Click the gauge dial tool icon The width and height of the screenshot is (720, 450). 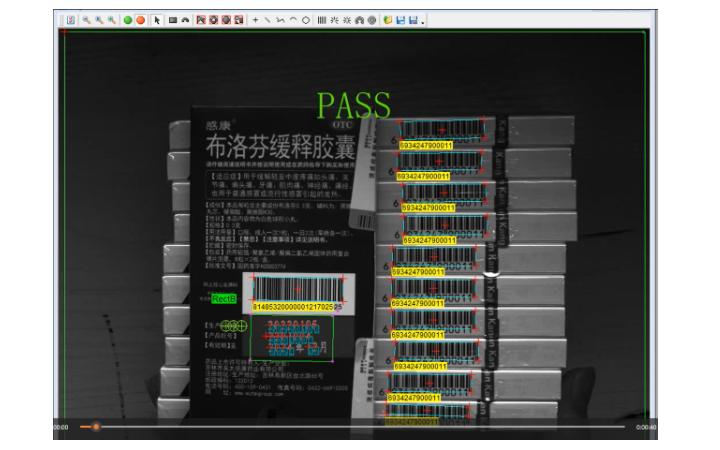[x=360, y=20]
